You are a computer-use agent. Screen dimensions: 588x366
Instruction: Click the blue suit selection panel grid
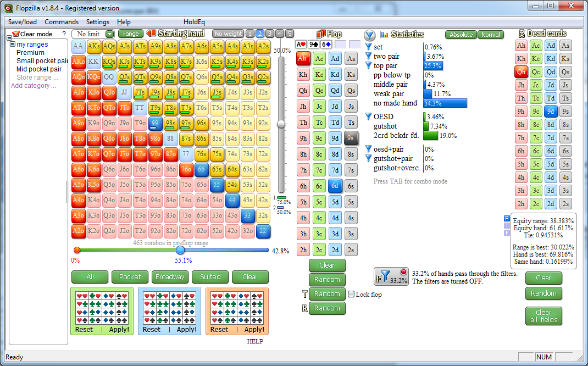coord(169,308)
